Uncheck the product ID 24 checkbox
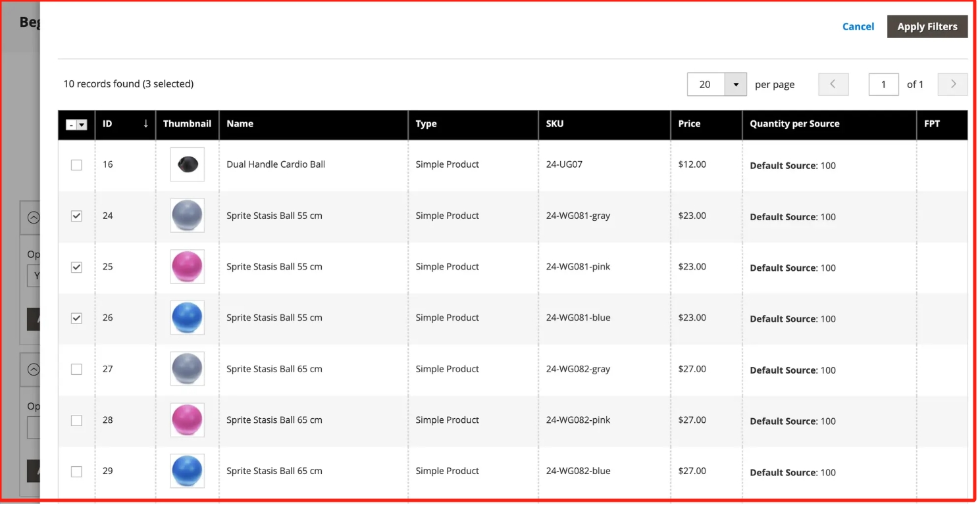The height and width of the screenshot is (505, 980). [76, 216]
